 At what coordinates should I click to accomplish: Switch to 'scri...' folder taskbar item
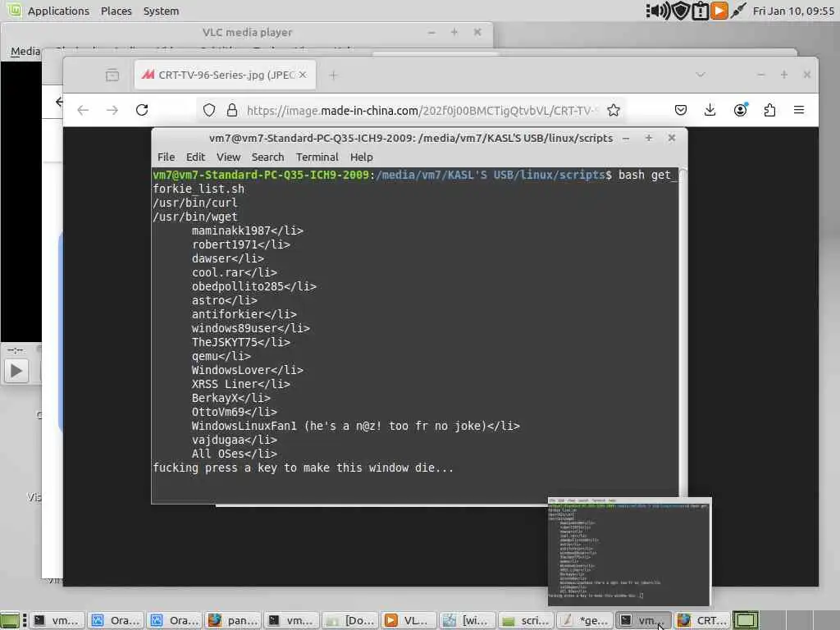[x=526, y=620]
